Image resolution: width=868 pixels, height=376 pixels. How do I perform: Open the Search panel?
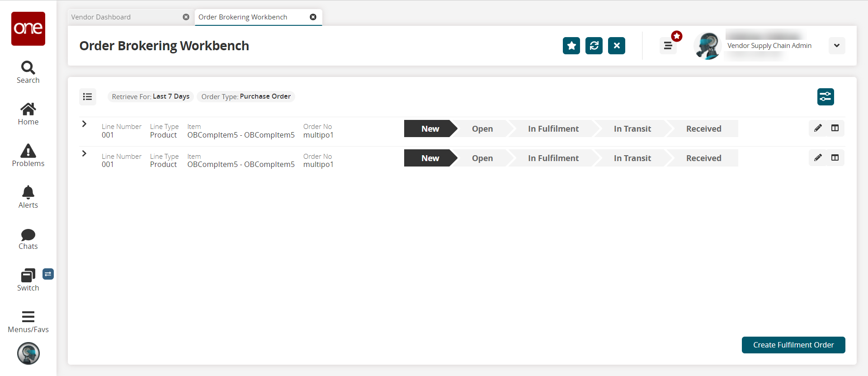pyautogui.click(x=28, y=72)
